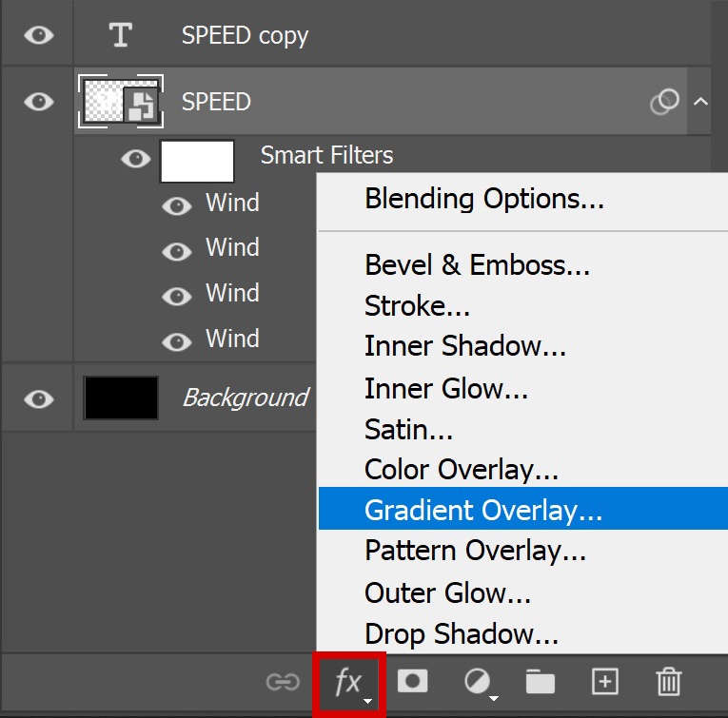Collapse the SPEED layer's filter list
Image resolution: width=728 pixels, height=718 pixels.
point(700,101)
